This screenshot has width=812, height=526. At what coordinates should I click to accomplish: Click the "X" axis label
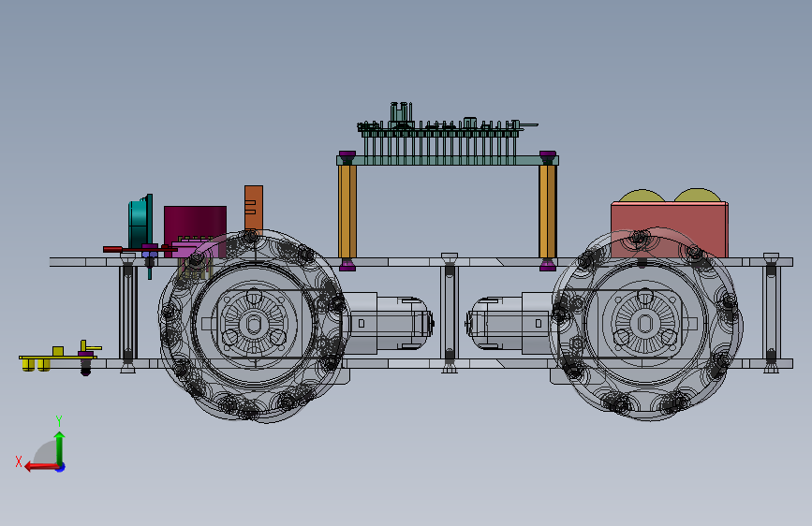pyautogui.click(x=19, y=461)
